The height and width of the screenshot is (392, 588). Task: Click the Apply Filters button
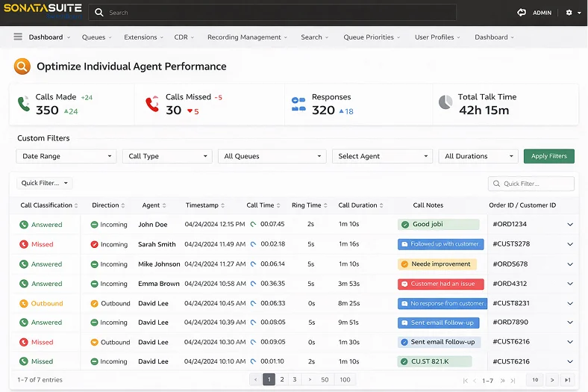[x=548, y=156]
